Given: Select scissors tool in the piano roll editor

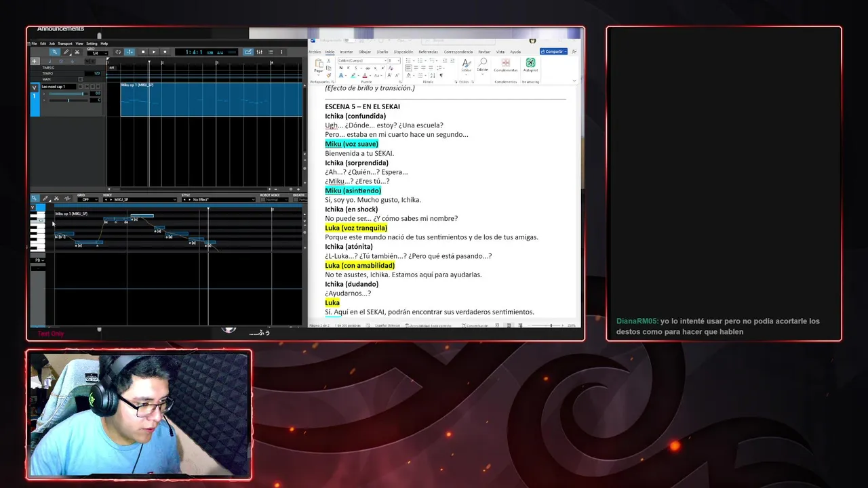Looking at the screenshot, I should click(56, 199).
